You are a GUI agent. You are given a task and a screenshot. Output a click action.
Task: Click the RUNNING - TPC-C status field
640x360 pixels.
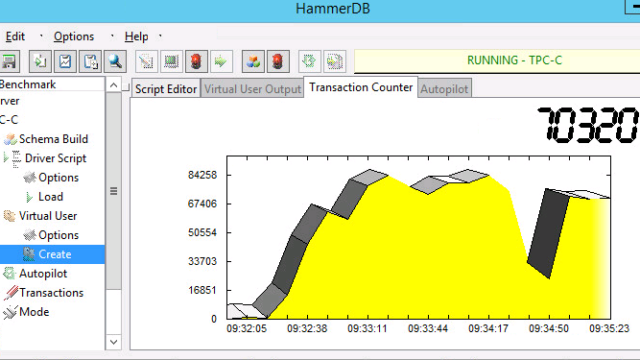click(x=497, y=61)
